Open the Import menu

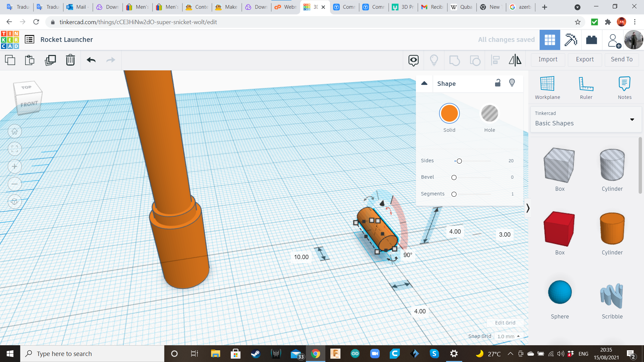548,59
